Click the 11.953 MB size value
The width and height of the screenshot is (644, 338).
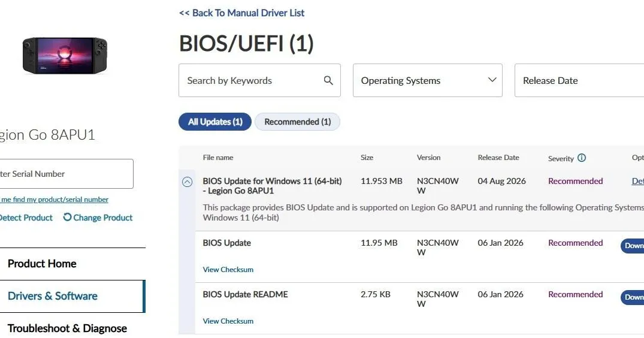coord(381,181)
